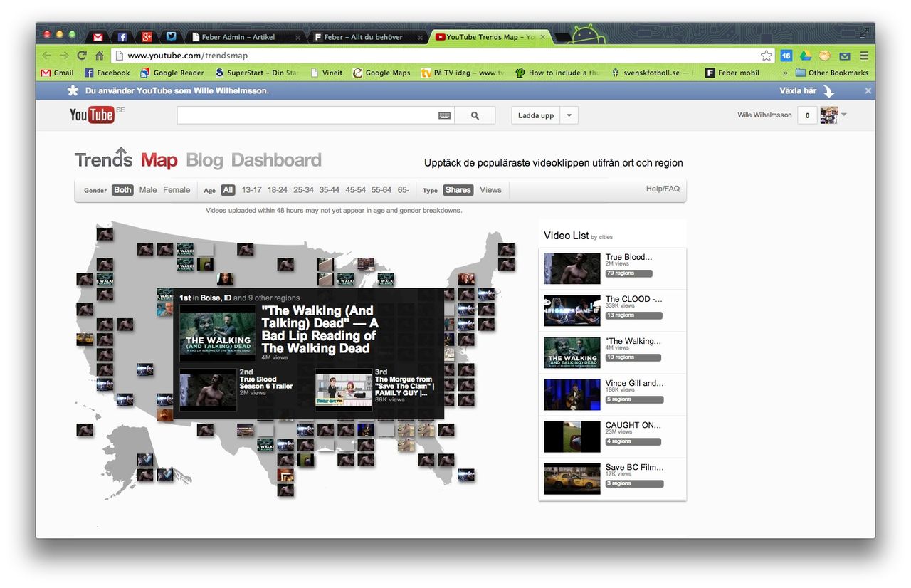Expand the Ladda upp dropdown arrow
This screenshot has width=911, height=588.
click(x=569, y=115)
